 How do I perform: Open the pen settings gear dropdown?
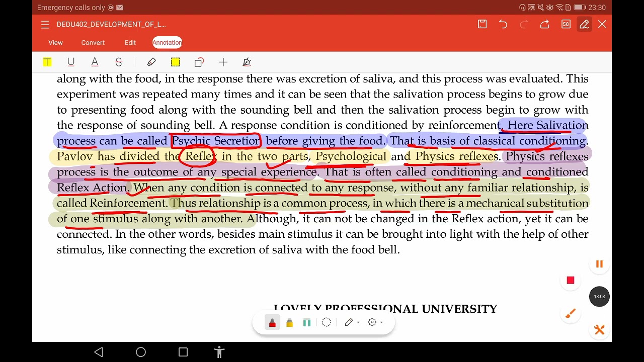click(x=375, y=322)
